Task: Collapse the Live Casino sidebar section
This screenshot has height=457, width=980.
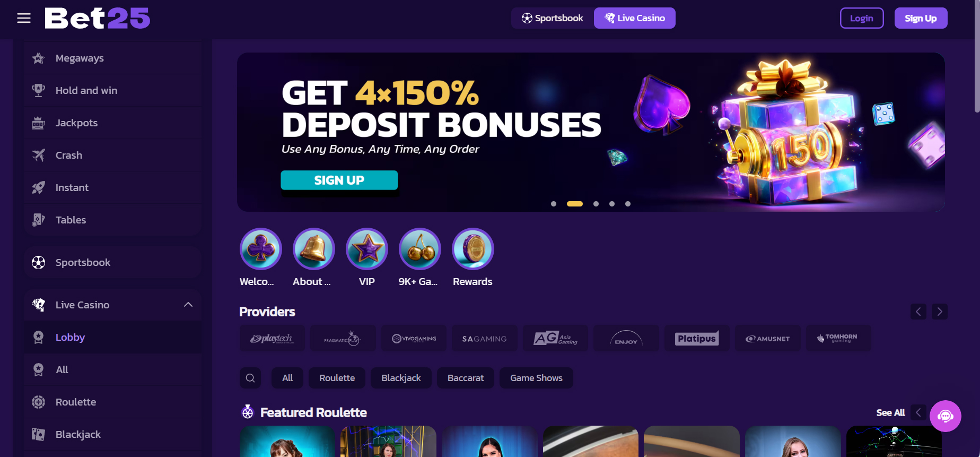Action: [x=188, y=305]
